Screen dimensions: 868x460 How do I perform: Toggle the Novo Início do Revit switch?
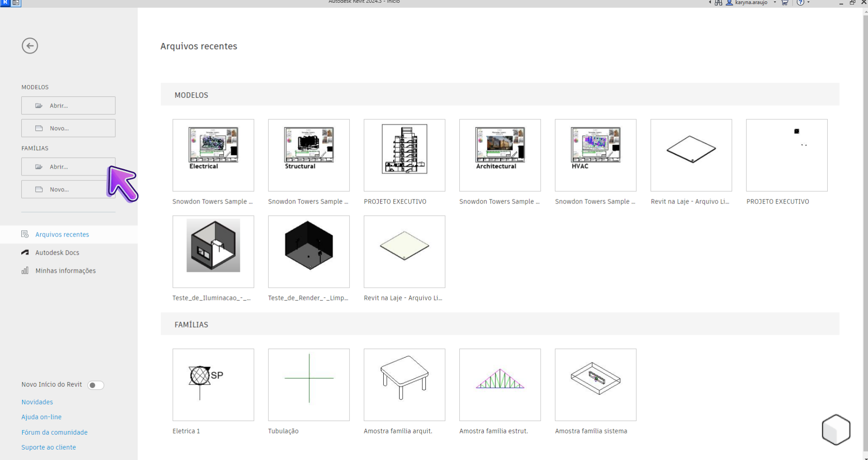click(95, 385)
